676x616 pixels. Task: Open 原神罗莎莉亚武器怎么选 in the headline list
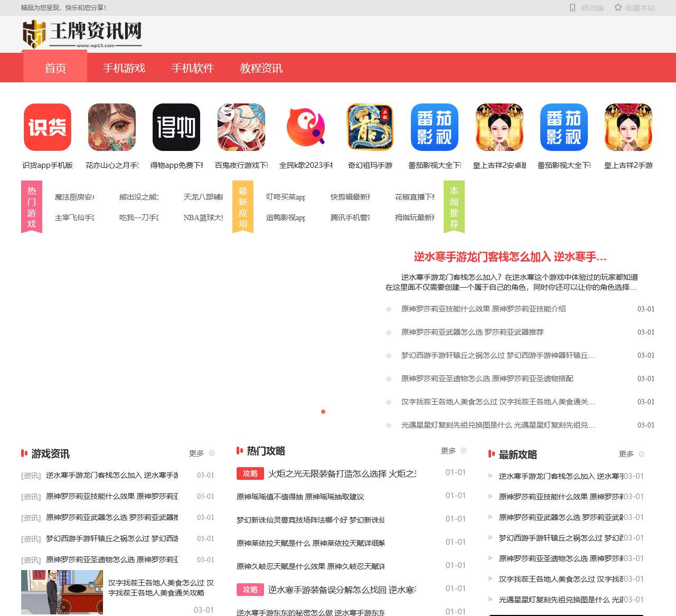tap(472, 332)
